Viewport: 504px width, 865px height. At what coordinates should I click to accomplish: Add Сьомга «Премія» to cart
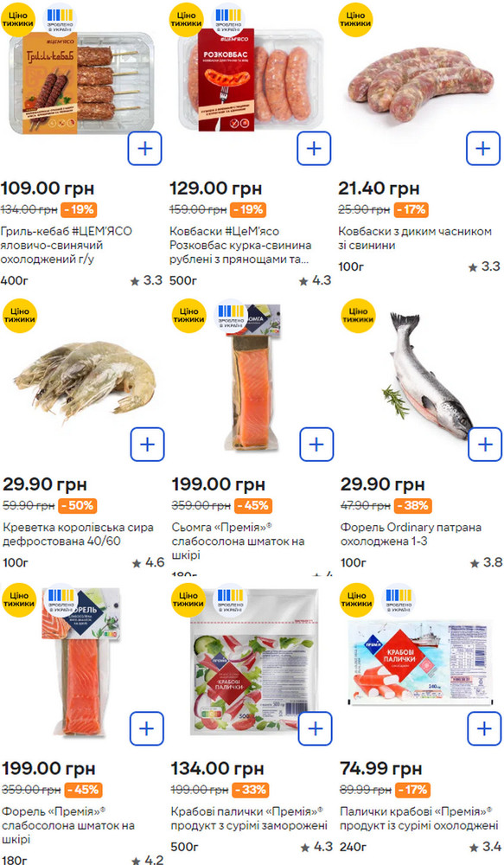click(x=316, y=444)
